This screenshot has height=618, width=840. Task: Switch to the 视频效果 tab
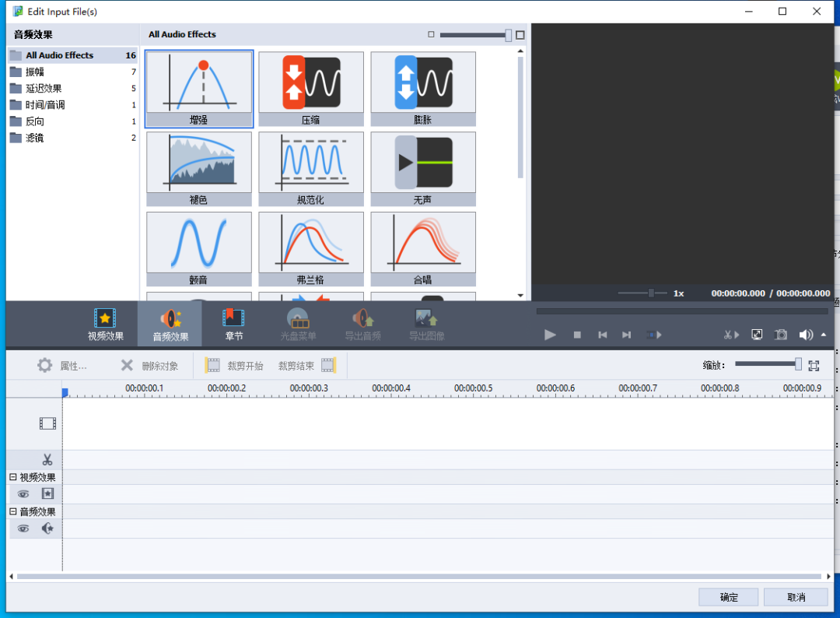click(106, 325)
